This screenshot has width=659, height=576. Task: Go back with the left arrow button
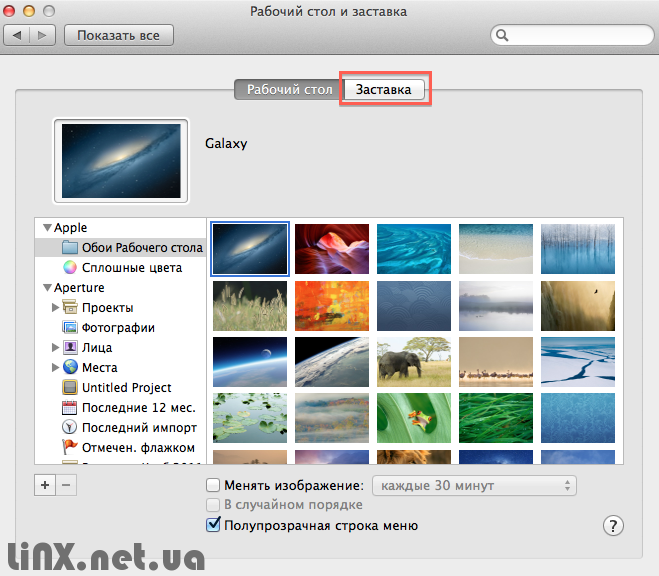(x=17, y=35)
